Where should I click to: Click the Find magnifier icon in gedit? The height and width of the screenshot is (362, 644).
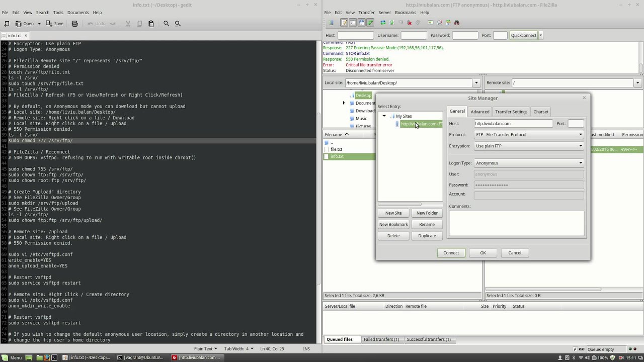167,24
